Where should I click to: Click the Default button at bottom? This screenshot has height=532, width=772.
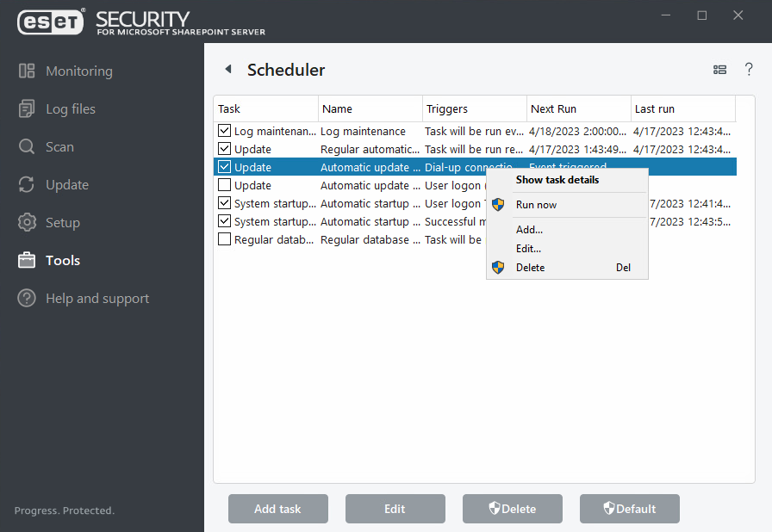[629, 509]
